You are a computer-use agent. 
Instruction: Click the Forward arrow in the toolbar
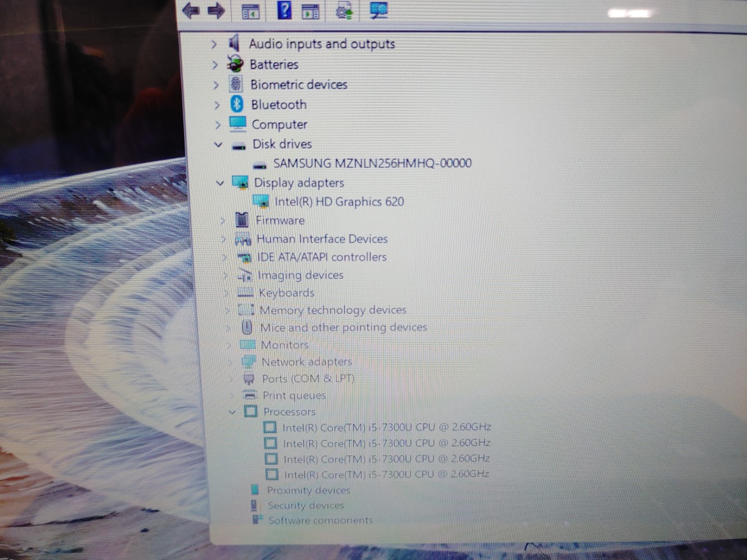(216, 10)
